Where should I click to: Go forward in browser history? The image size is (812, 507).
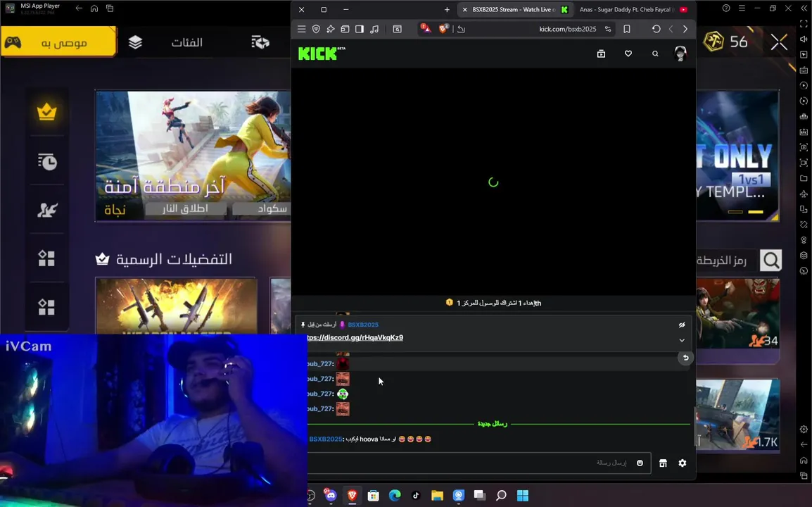tap(685, 29)
